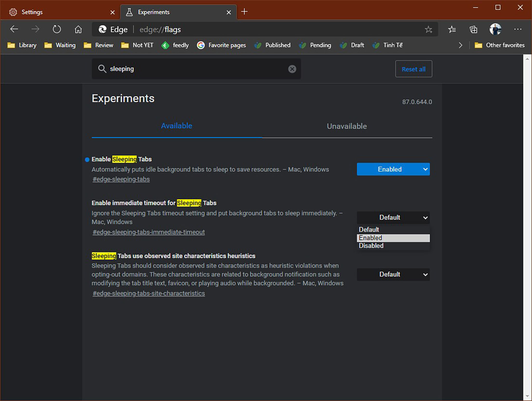Open site characteristics heuristics Default dropdown

pyautogui.click(x=393, y=274)
